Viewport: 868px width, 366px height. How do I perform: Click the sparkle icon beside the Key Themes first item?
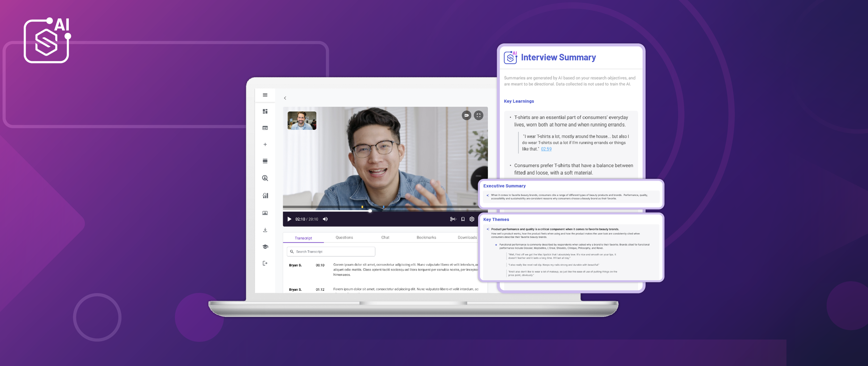pos(488,229)
